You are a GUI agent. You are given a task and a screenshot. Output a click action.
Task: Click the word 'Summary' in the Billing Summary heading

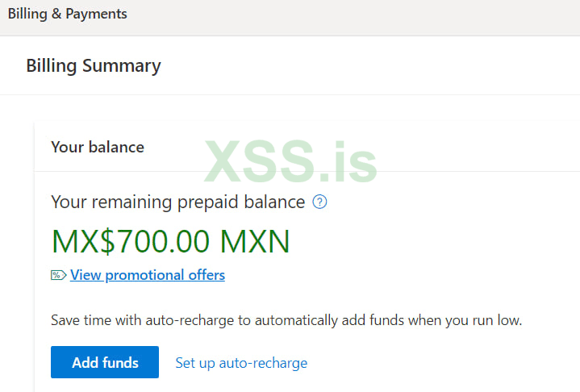pos(124,65)
